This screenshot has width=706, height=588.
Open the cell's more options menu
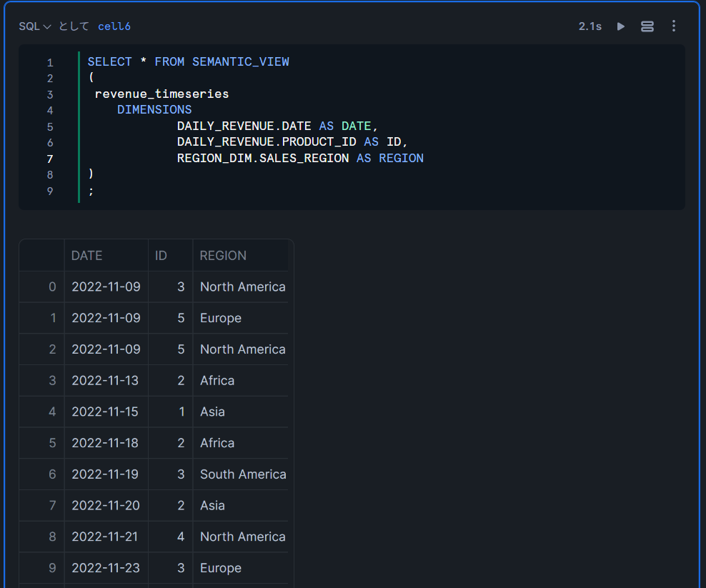674,26
